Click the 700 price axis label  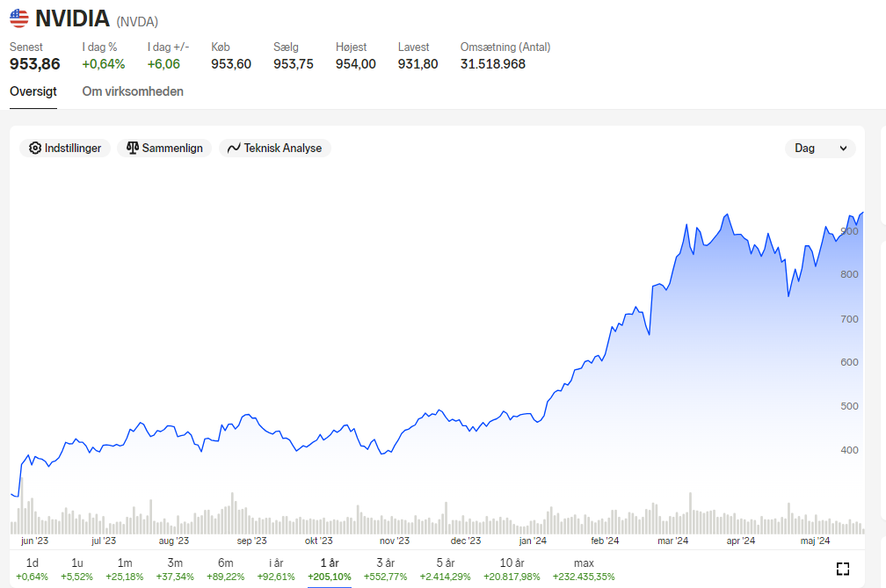click(x=849, y=319)
